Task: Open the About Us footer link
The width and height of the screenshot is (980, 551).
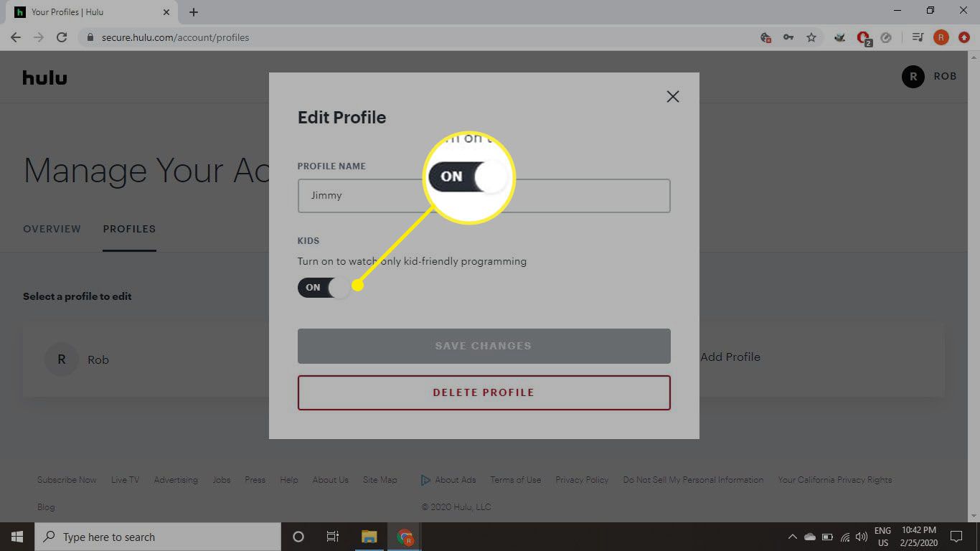Action: coord(331,480)
